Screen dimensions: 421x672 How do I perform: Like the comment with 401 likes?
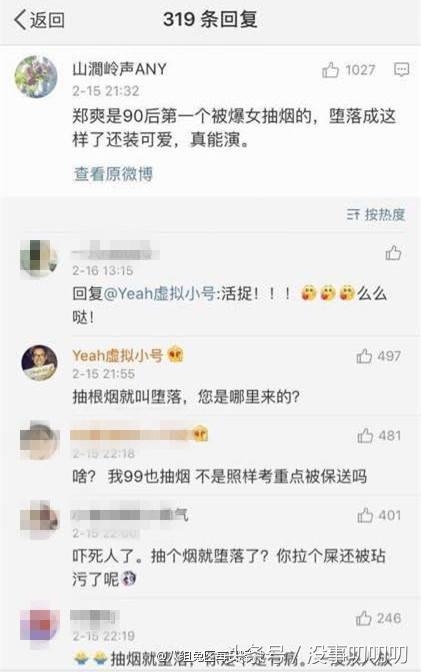point(365,515)
